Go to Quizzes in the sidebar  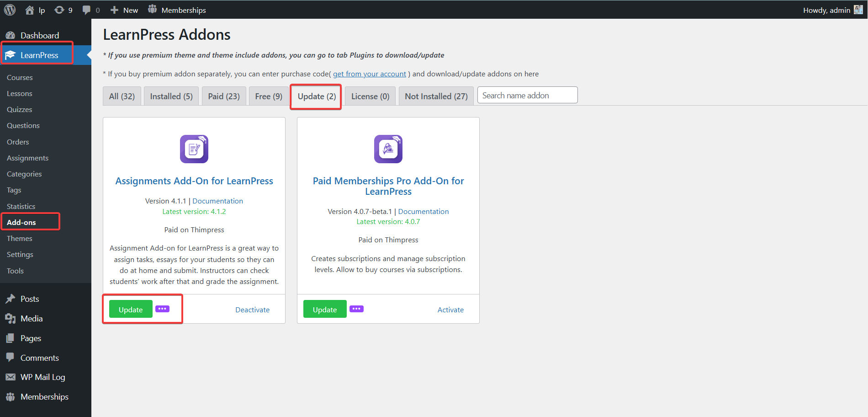pos(20,109)
